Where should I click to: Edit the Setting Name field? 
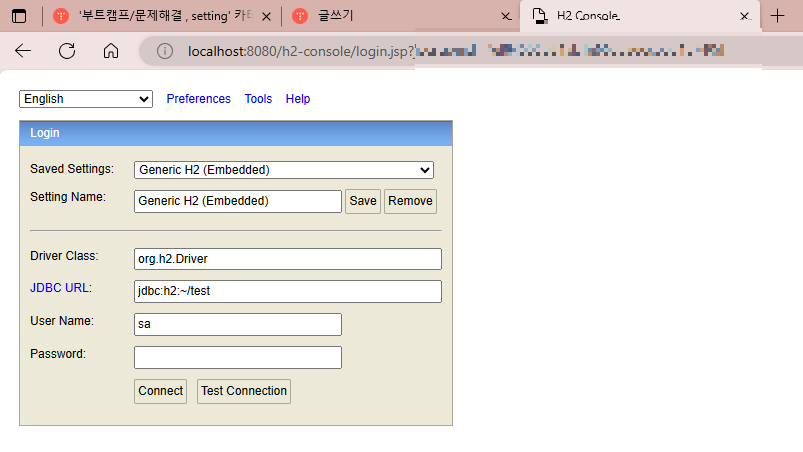[x=238, y=201]
